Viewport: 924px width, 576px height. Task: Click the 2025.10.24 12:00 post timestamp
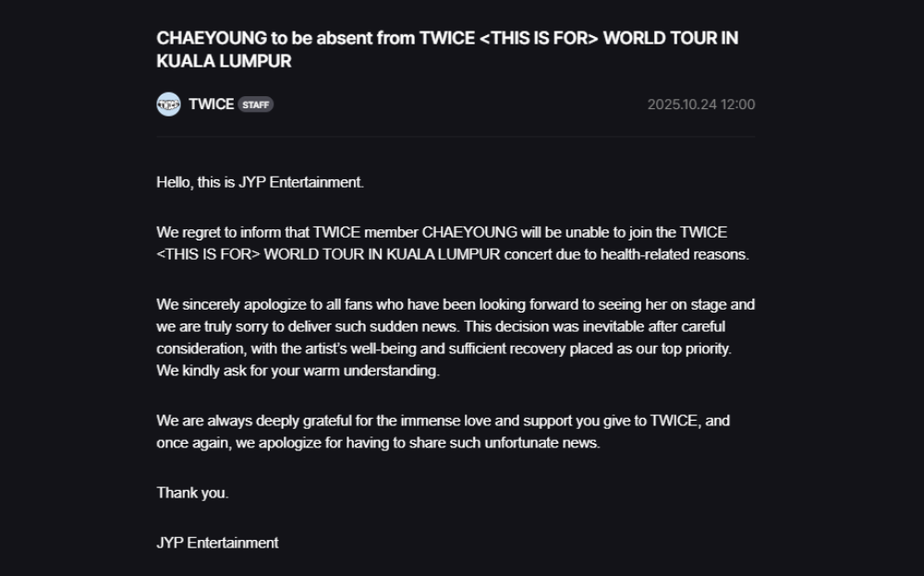pyautogui.click(x=700, y=104)
